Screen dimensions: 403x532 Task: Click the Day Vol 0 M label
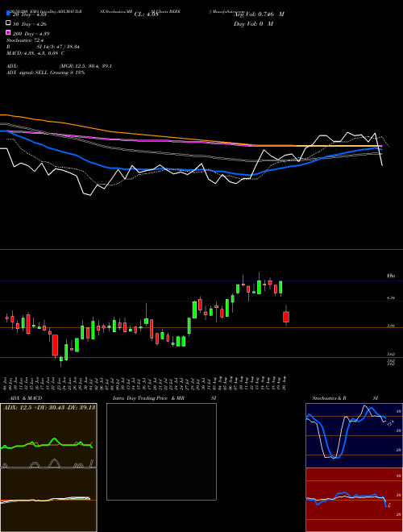(x=253, y=23)
